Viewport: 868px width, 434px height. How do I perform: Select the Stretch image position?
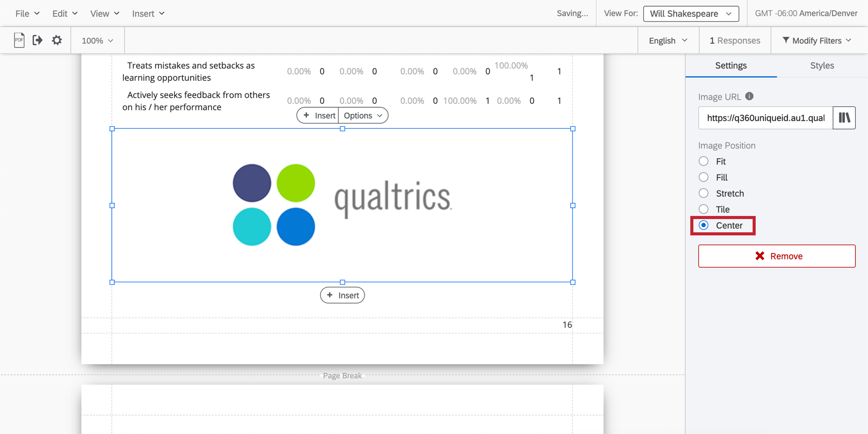704,193
